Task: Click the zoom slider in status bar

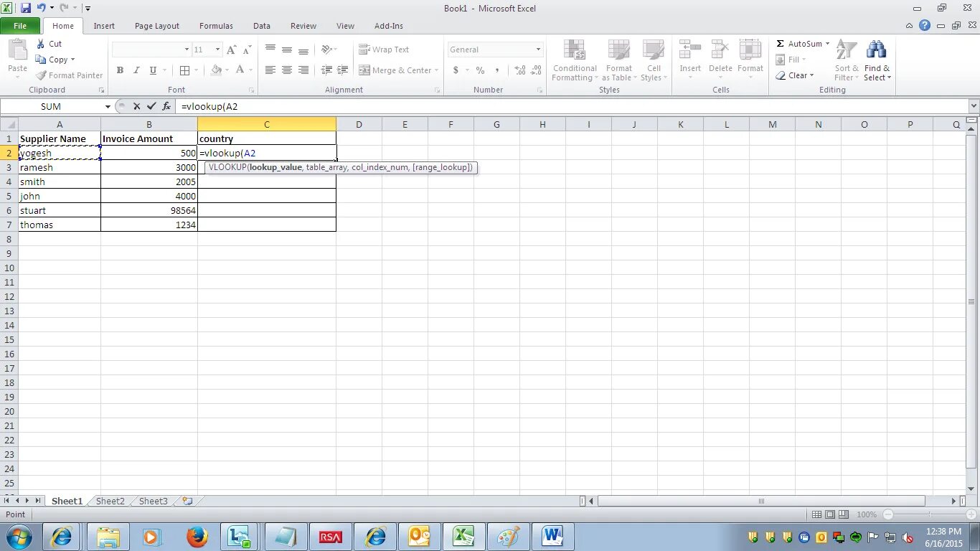Action: (930, 514)
